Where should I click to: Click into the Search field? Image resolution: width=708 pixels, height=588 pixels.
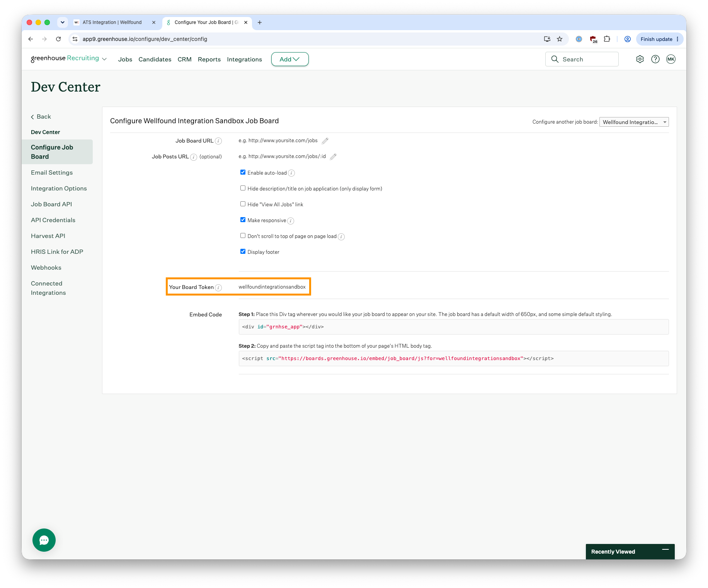[x=582, y=59]
